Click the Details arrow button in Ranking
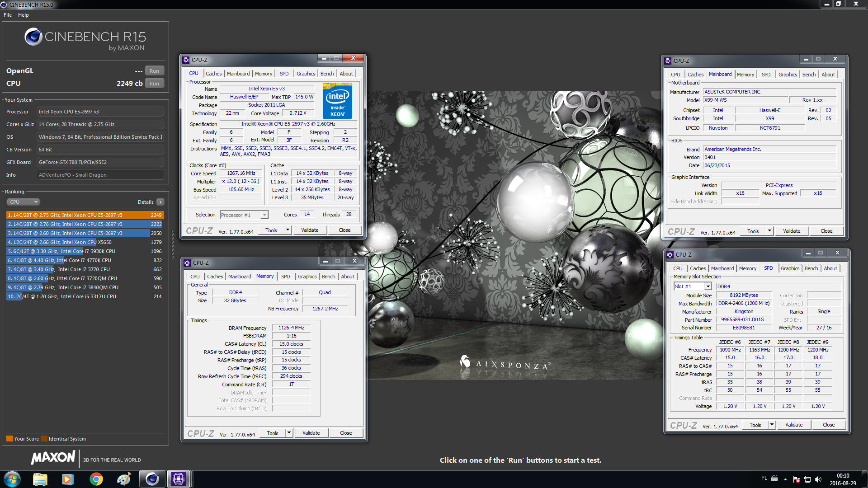 coord(160,202)
